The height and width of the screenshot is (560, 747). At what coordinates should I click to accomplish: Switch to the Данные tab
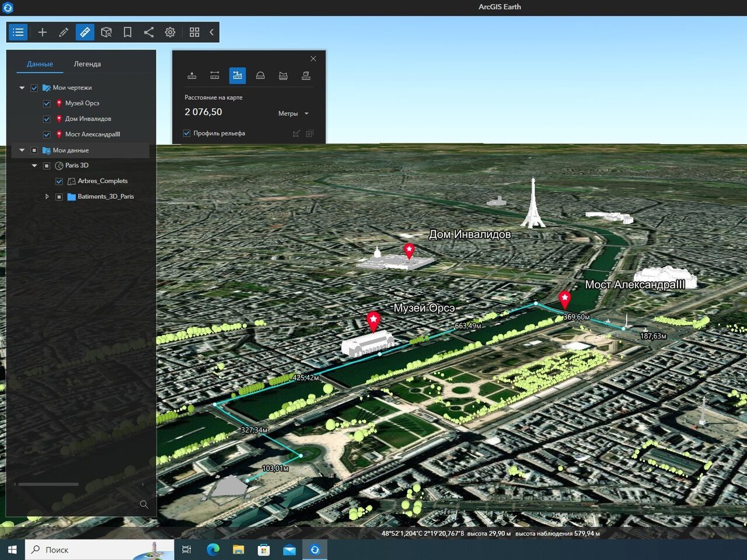pos(40,64)
